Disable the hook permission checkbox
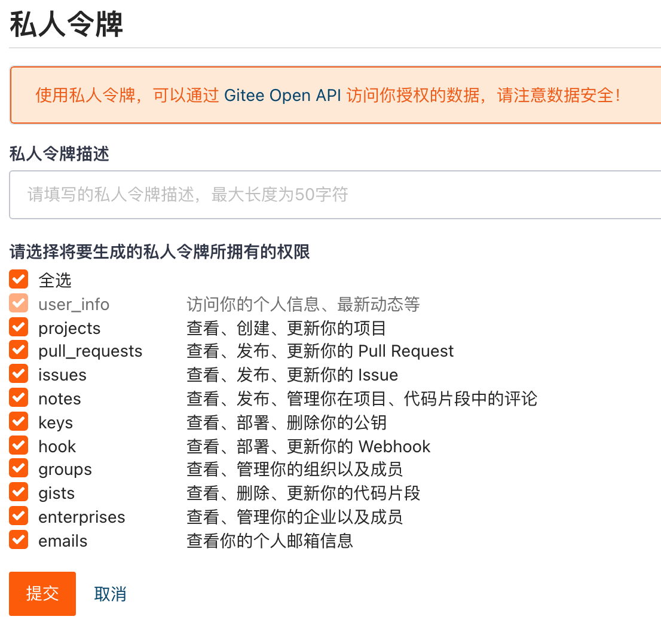Viewport: 661px width, 644px height. click(x=19, y=446)
